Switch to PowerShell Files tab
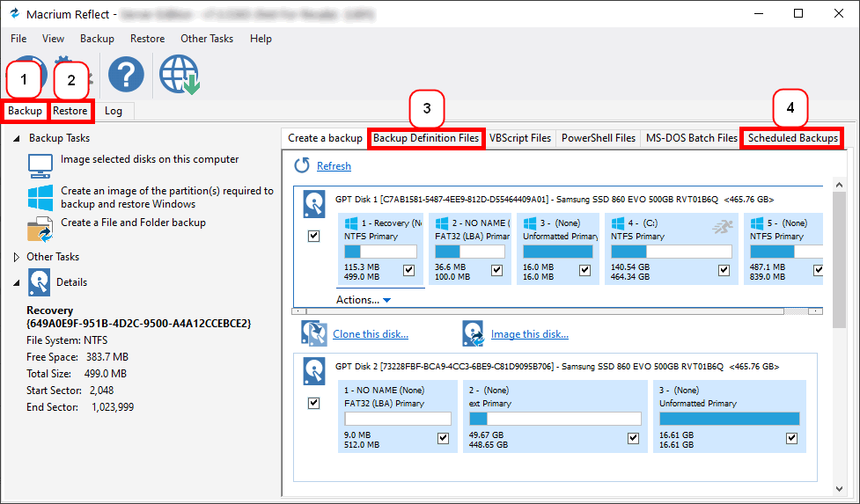 599,138
